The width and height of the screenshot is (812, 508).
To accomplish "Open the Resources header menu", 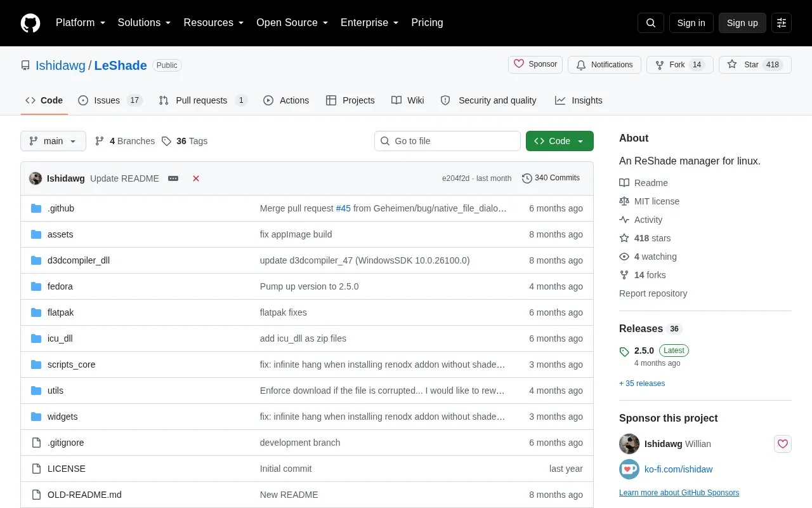I will [214, 23].
